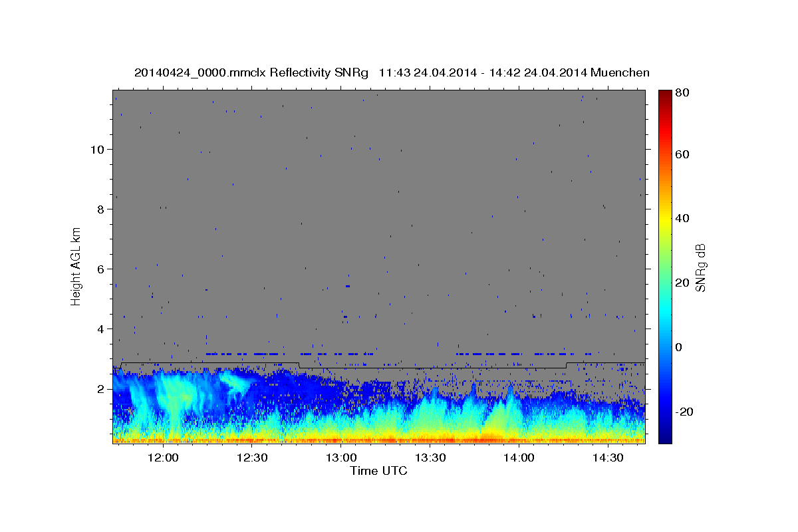The image size is (798, 532).
Task: Click the height tick label 4
Action: pos(100,329)
